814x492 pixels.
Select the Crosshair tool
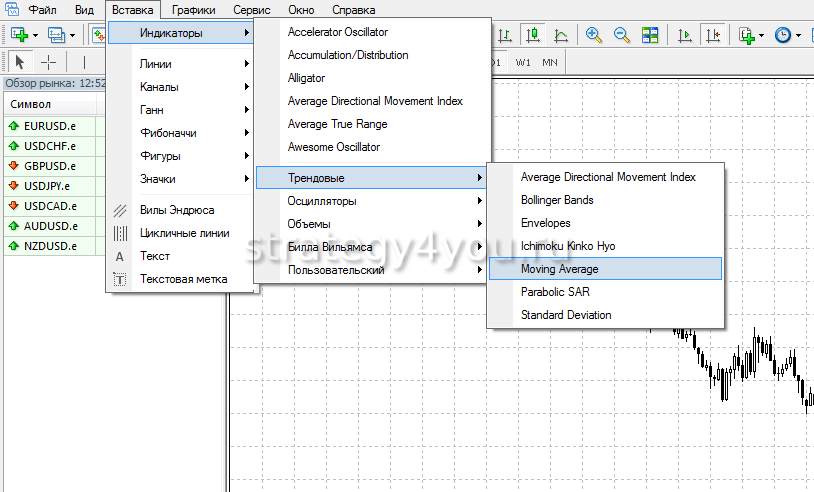point(48,62)
